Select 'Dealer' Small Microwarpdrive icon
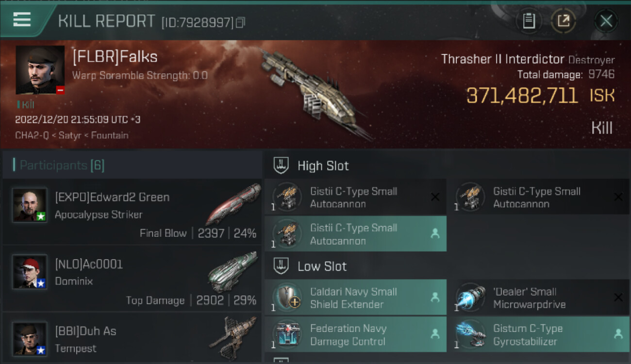Image resolution: width=631 pixels, height=364 pixels. (x=470, y=298)
